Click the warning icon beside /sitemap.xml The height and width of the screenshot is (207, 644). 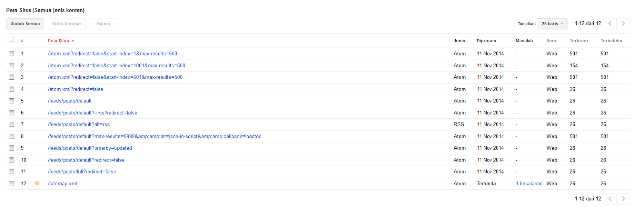(x=37, y=183)
